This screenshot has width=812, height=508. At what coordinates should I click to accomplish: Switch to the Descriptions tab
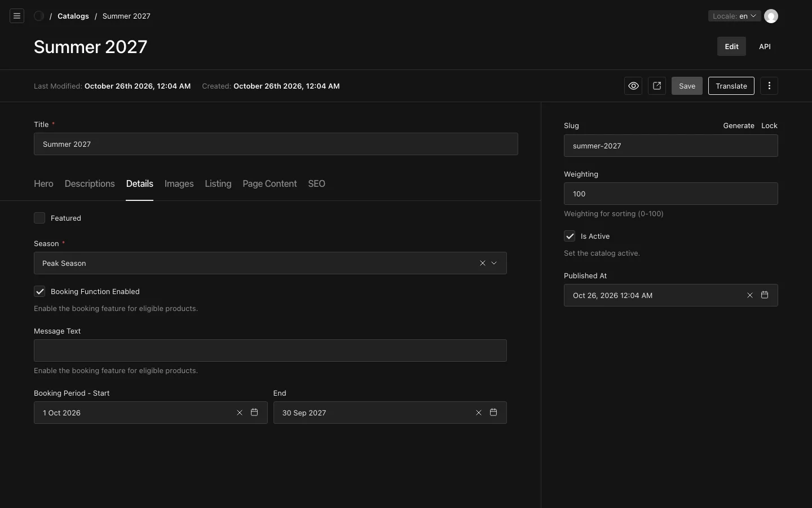click(x=90, y=183)
